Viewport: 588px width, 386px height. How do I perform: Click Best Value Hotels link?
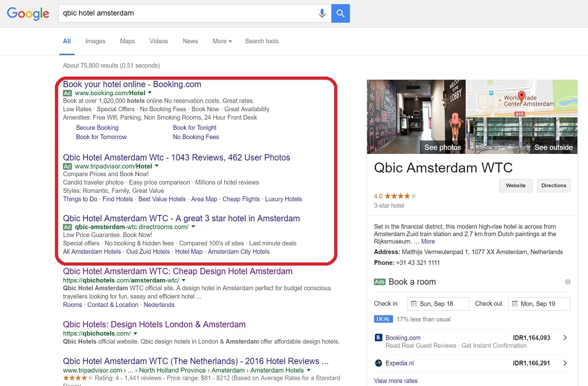tap(162, 199)
